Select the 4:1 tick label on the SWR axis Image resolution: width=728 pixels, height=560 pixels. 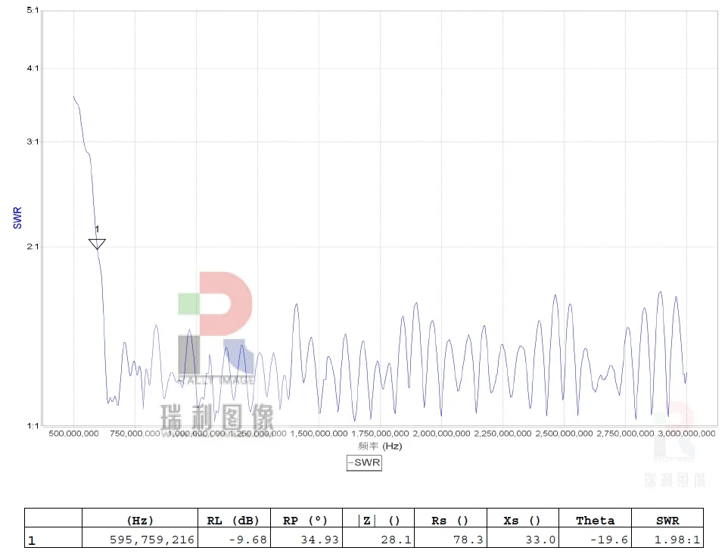coord(33,68)
